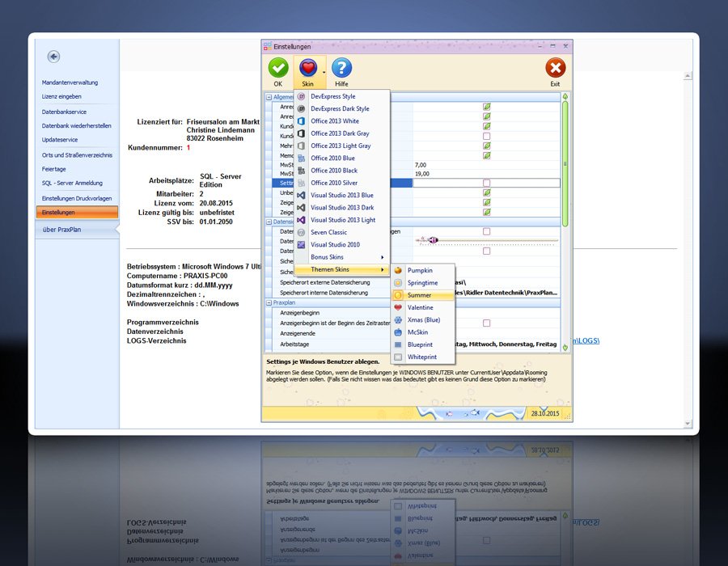Click the 19,00 MwSt value field
This screenshot has width=728, height=566.
pyautogui.click(x=486, y=174)
